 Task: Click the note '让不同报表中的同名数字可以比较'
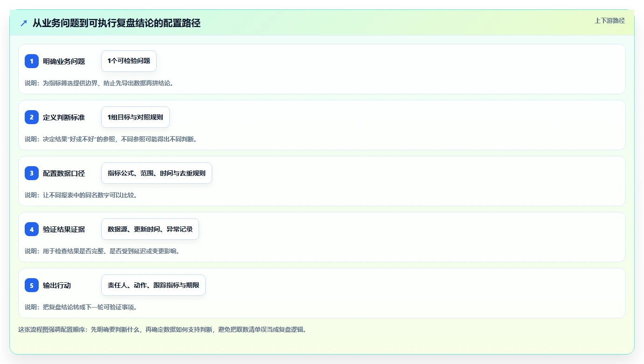coord(81,195)
